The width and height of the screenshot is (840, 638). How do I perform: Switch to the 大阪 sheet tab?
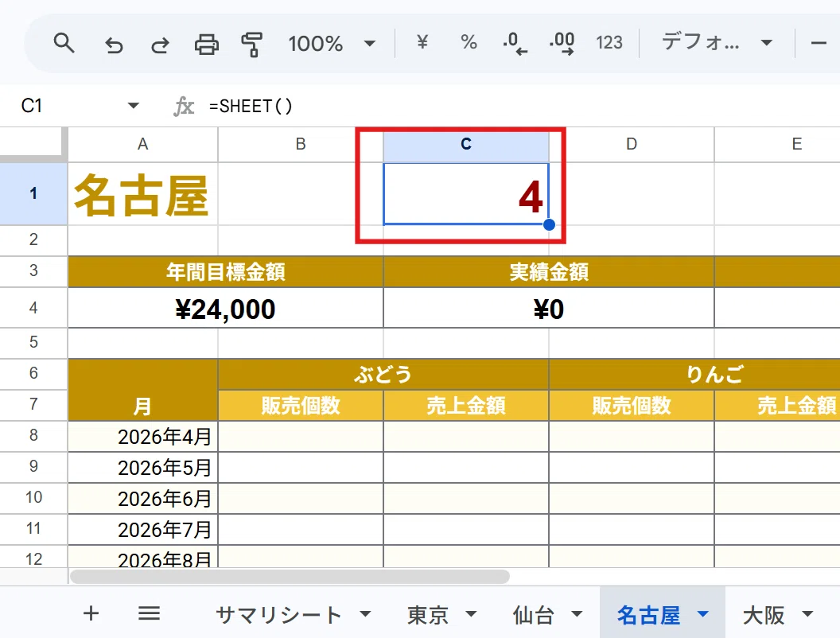764,615
